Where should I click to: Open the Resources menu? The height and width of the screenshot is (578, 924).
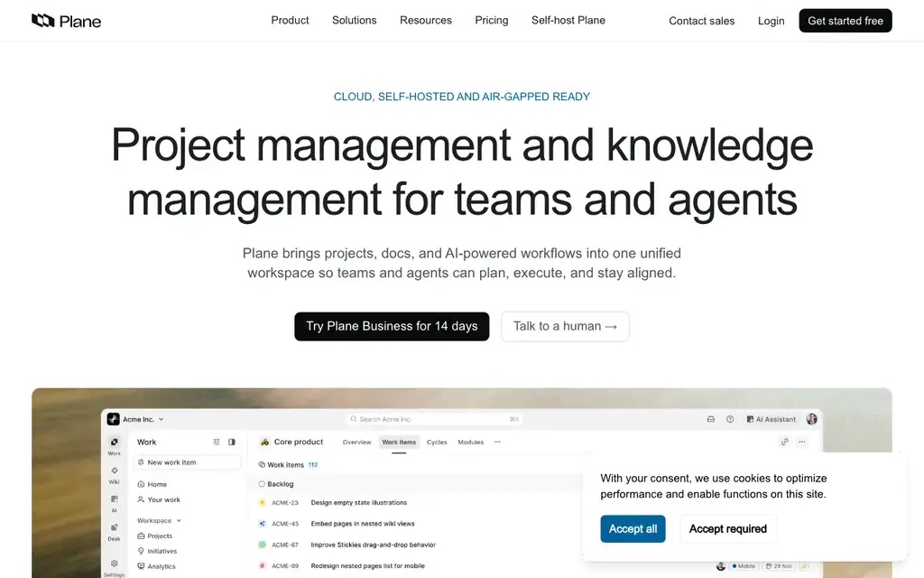(426, 20)
